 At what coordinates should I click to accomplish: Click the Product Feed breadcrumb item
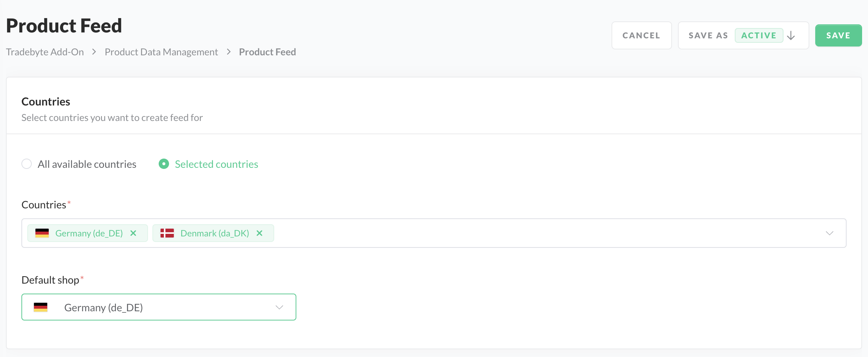[x=268, y=52]
